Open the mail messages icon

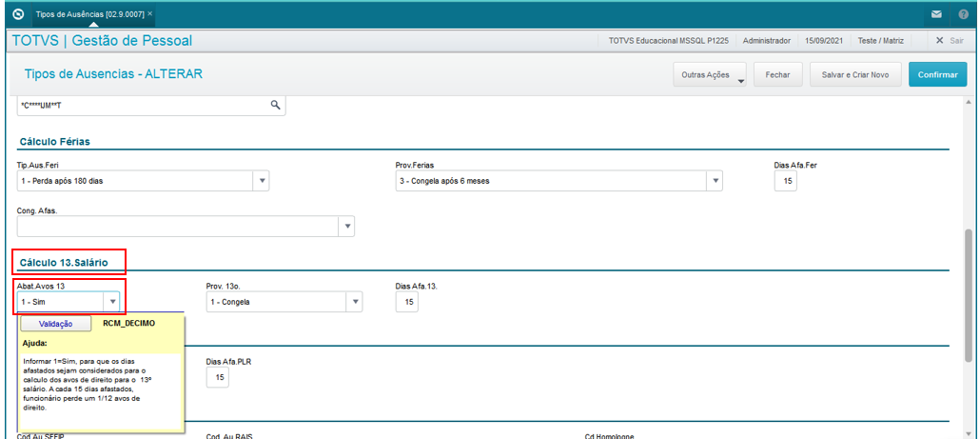(x=936, y=13)
